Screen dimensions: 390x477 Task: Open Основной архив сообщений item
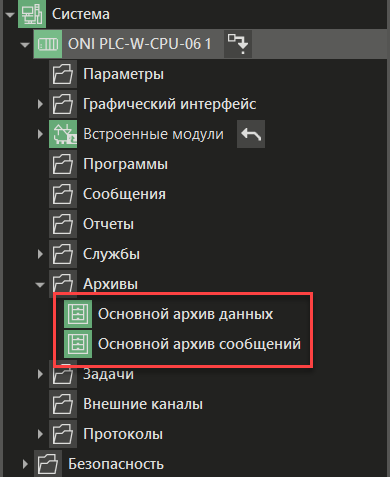coord(199,344)
